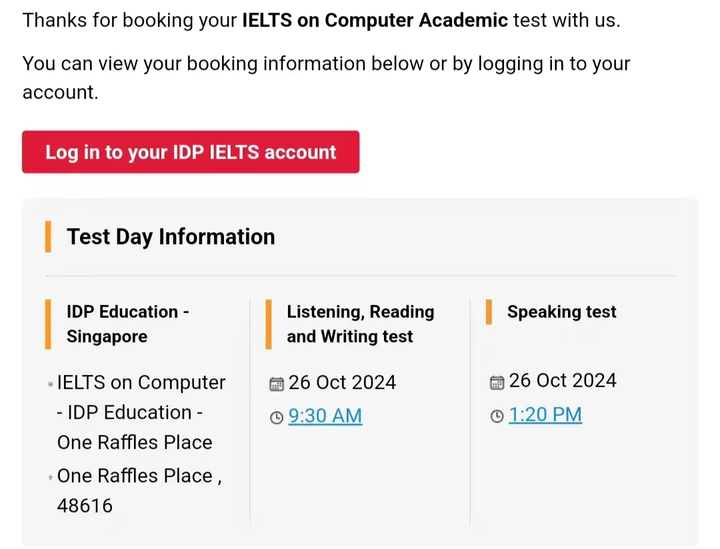The width and height of the screenshot is (720, 549).
Task: Click calendar icon beside Listening test date
Action: coord(277,384)
